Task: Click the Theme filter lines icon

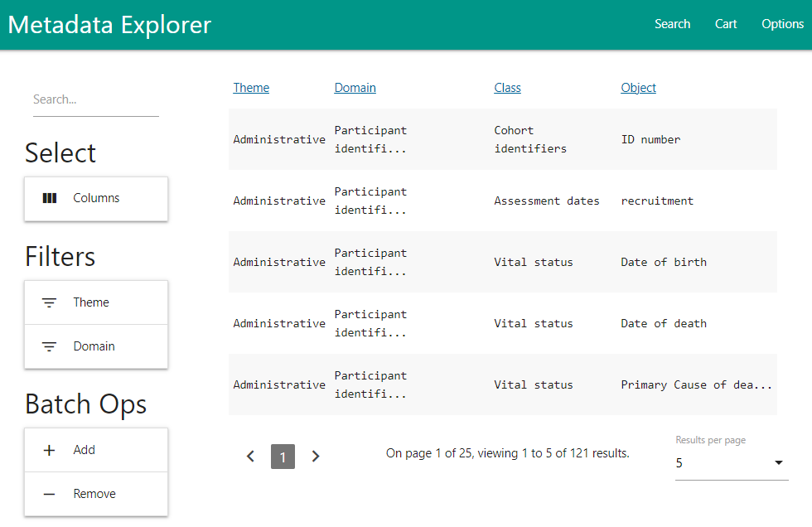Action: point(50,302)
